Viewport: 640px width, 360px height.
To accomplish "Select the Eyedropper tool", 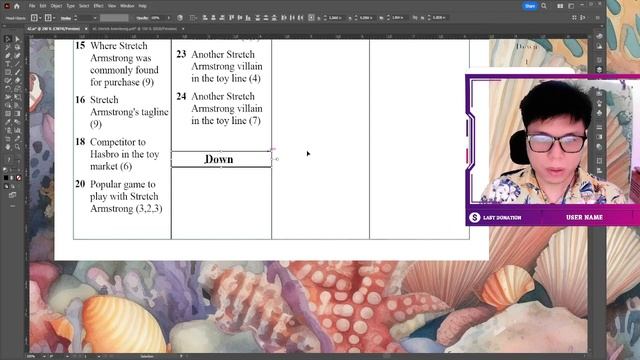I will (x=8, y=122).
